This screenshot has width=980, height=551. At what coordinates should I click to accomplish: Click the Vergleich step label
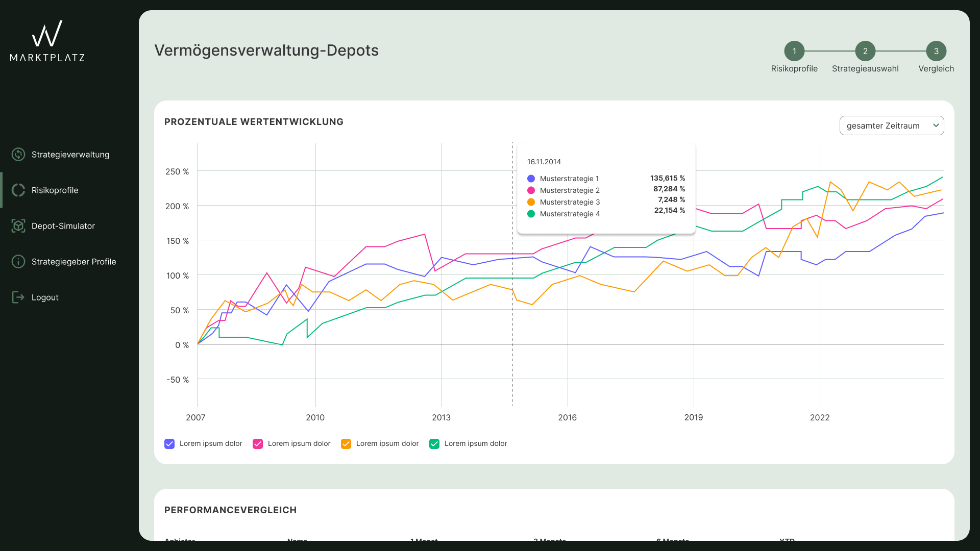click(x=936, y=69)
